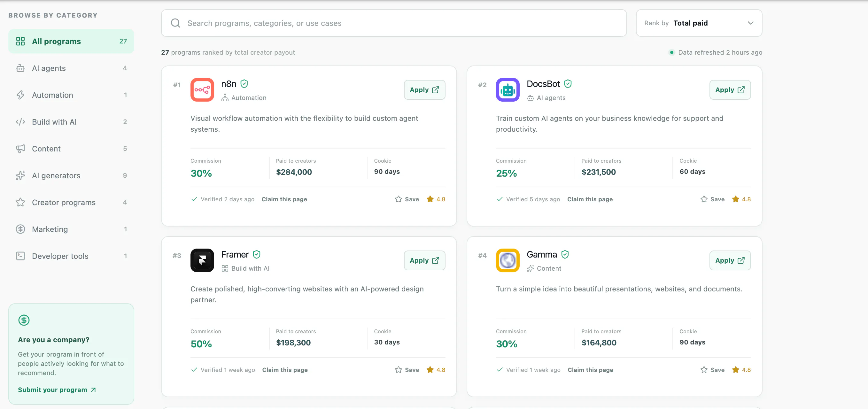Click the DocsBot robot logo

click(x=508, y=90)
